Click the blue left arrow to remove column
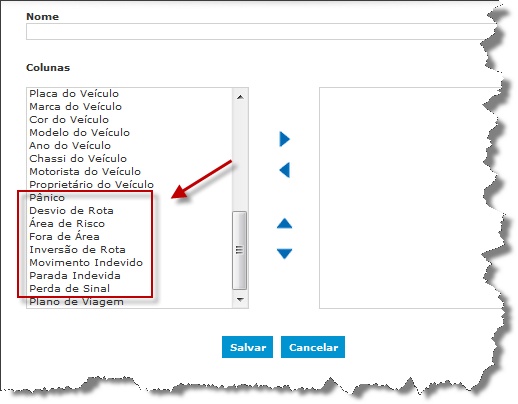 tap(284, 170)
